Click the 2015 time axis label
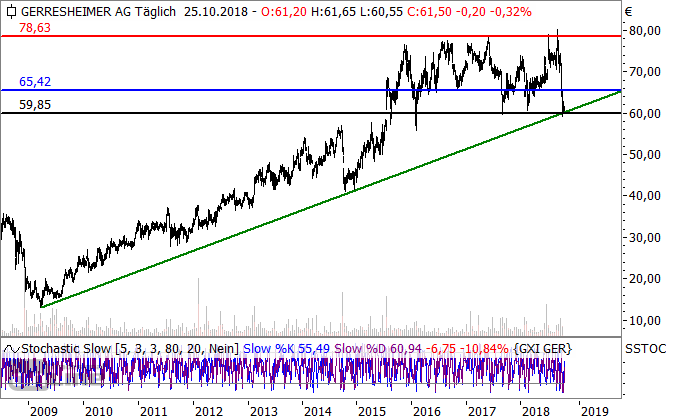 (x=372, y=411)
